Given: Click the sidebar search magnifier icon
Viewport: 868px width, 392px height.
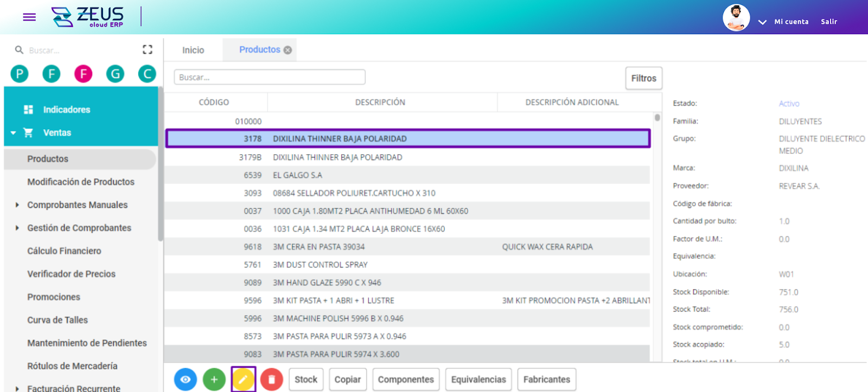Looking at the screenshot, I should [x=19, y=50].
